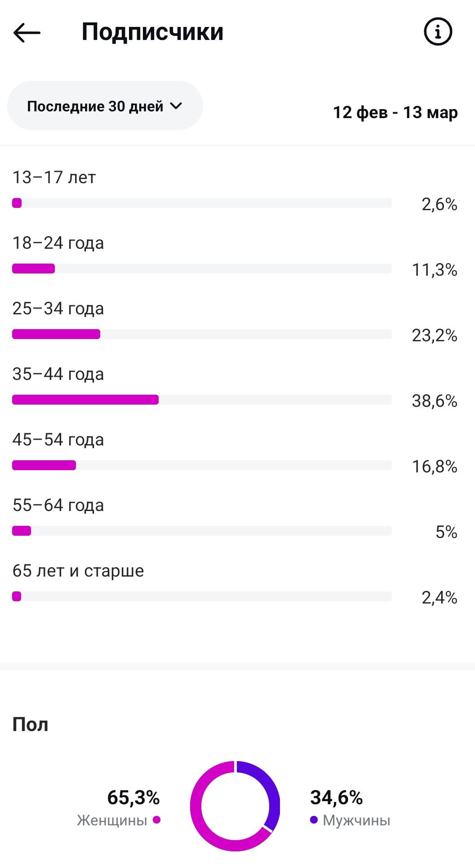This screenshot has height=868, width=475.
Task: Open the info icon at top right
Action: click(x=438, y=31)
